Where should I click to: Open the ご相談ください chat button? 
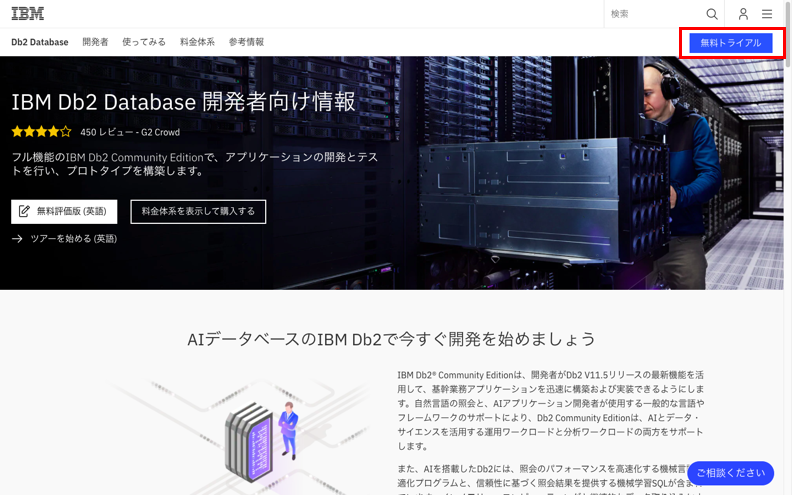point(730,473)
